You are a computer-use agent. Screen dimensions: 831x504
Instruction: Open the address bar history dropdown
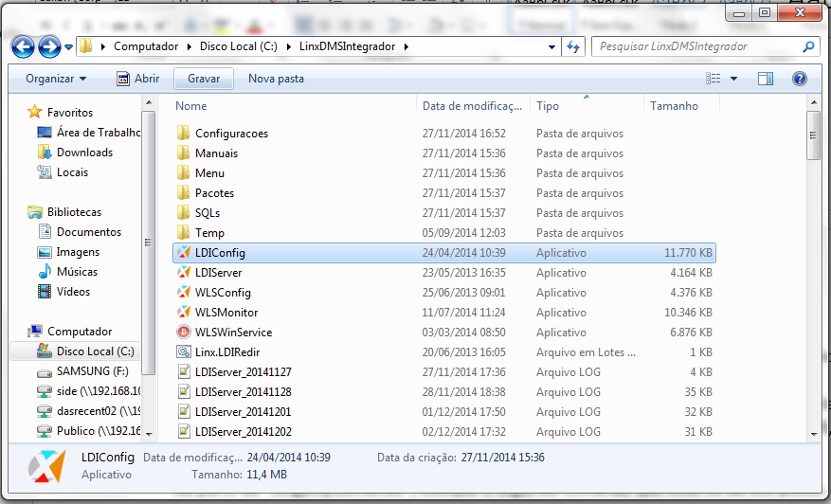pyautogui.click(x=551, y=46)
